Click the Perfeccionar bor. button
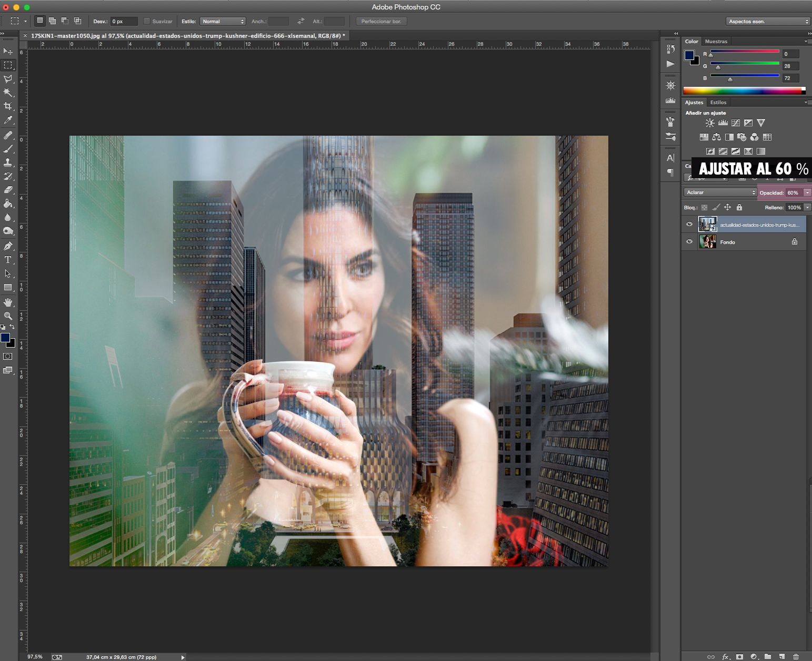Image resolution: width=812 pixels, height=661 pixels. pos(382,22)
